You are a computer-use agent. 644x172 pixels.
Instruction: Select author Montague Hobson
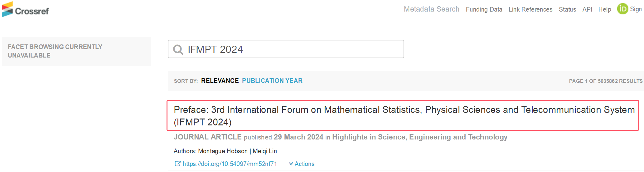(223, 151)
